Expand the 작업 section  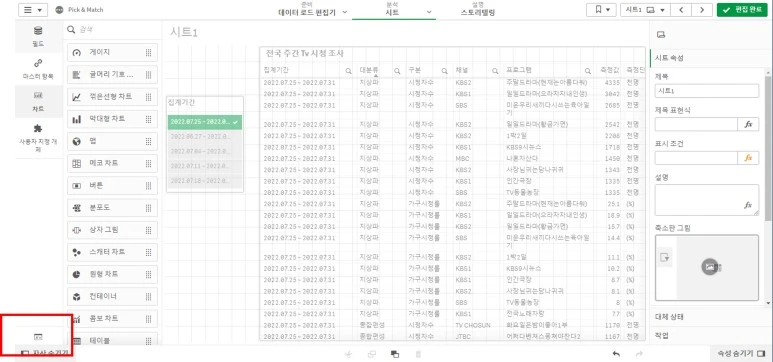pyautogui.click(x=711, y=335)
